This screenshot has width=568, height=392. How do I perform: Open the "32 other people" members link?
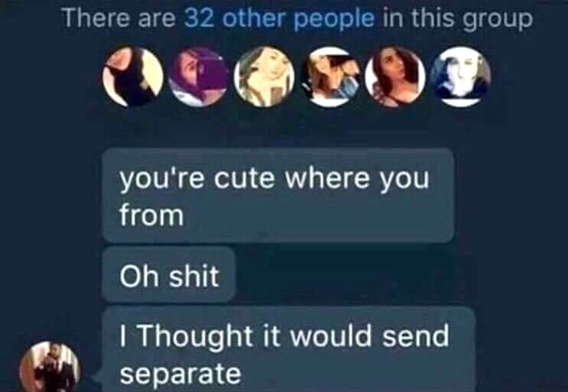point(279,18)
